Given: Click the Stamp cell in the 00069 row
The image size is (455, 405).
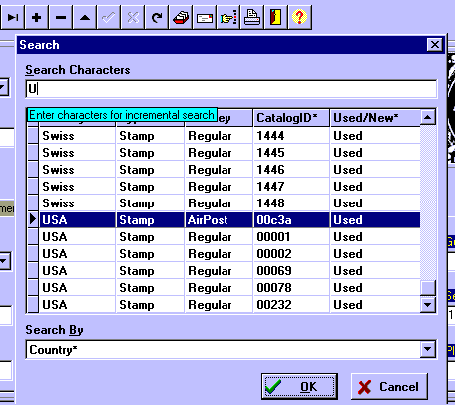Looking at the screenshot, I should [x=150, y=271].
